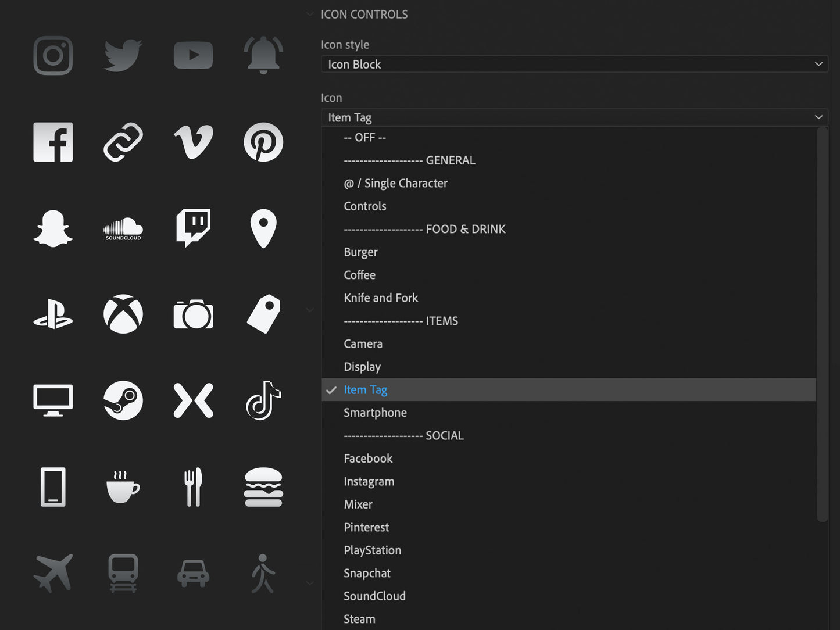
Task: Choose the -- OFF -- option
Action: 364,138
